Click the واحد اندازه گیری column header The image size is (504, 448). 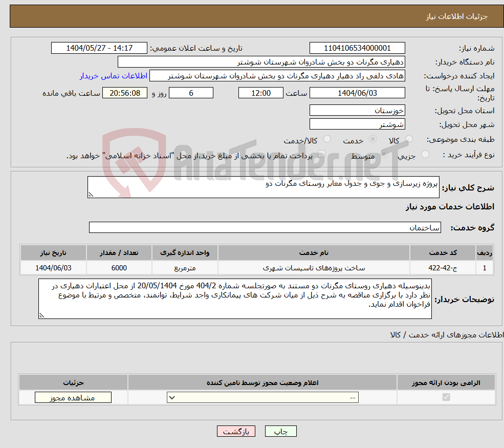coord(185,253)
